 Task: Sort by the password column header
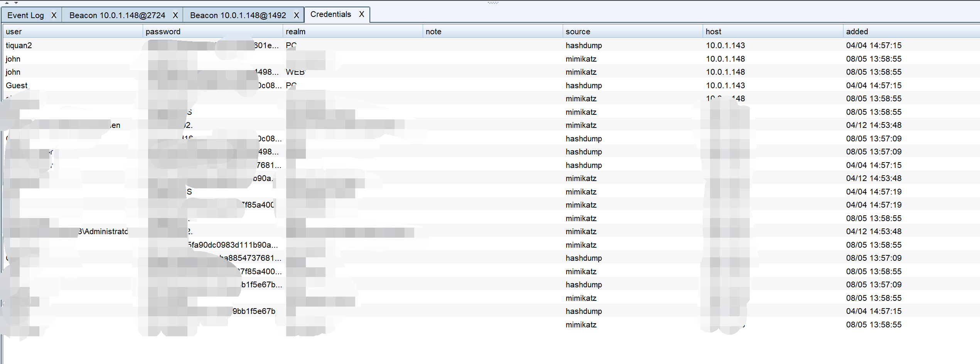212,32
